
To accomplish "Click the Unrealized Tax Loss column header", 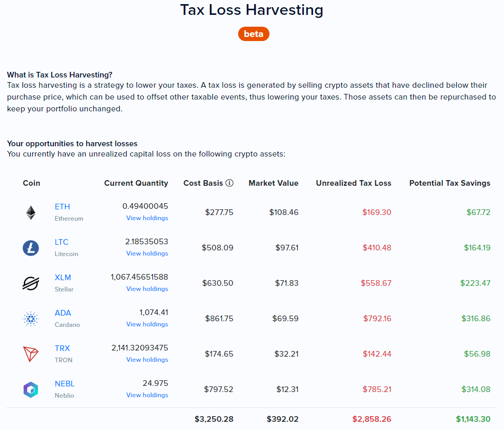I will tap(354, 183).
